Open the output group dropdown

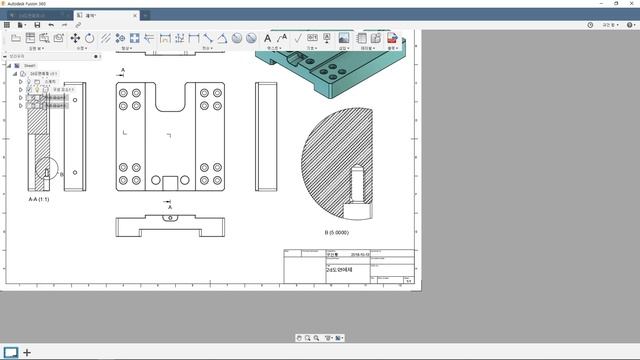(393, 48)
